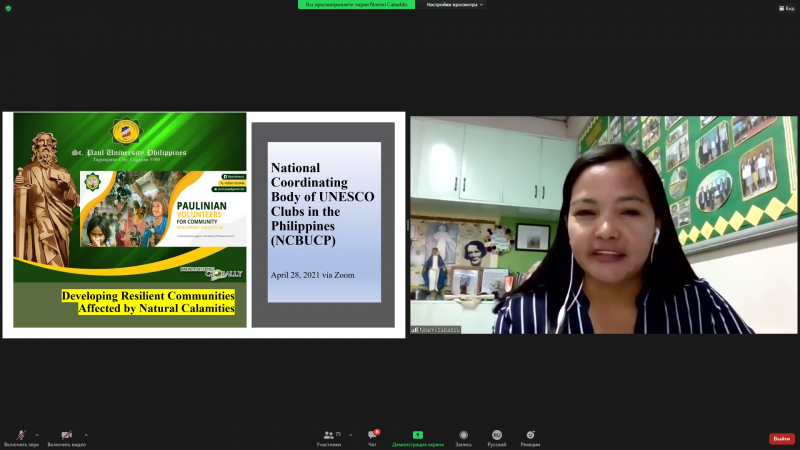Click the shared presentation slide area

[x=204, y=225]
